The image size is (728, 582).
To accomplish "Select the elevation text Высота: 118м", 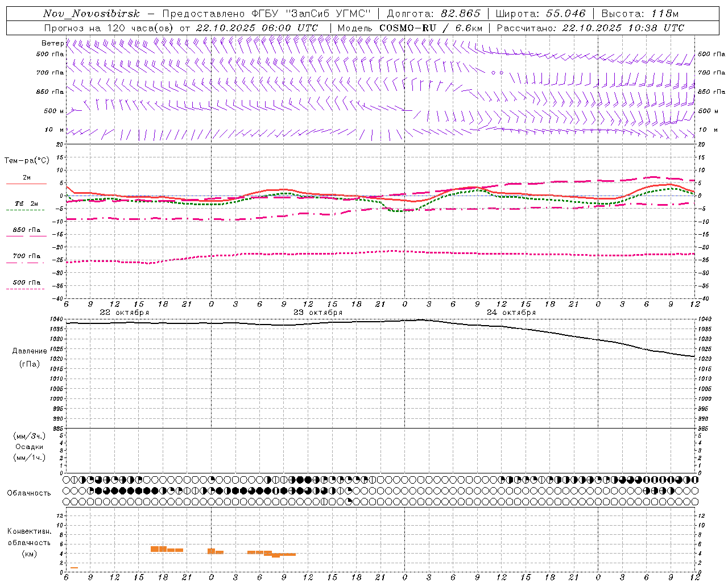I will (x=640, y=14).
